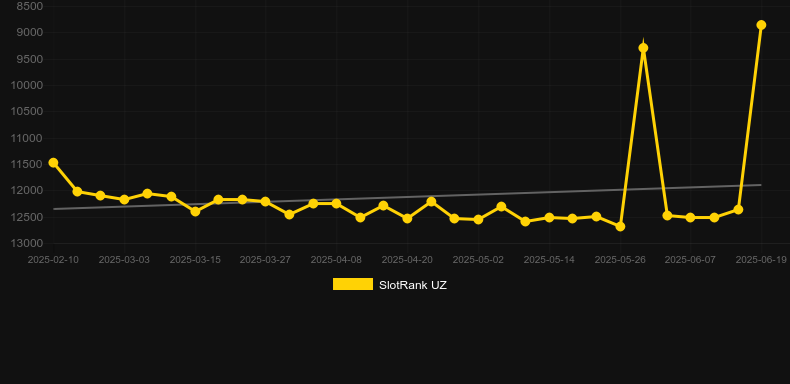Select the data point above 2025-04-08
Screen dimensions: 790x384
point(336,204)
